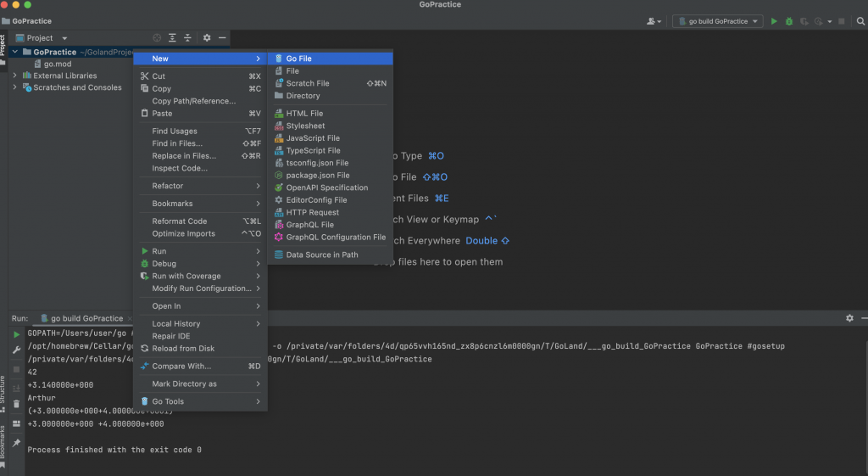Click Copy Path/Reference in context menu

[200, 101]
